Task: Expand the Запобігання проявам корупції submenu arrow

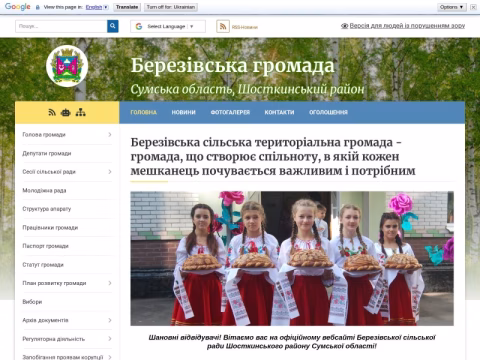Action: pyautogui.click(x=110, y=357)
